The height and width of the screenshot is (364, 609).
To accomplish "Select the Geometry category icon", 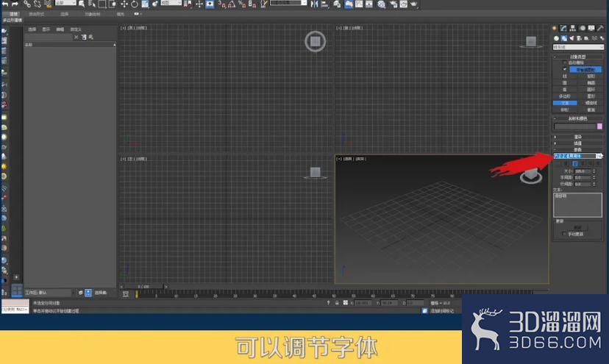I will coord(556,38).
